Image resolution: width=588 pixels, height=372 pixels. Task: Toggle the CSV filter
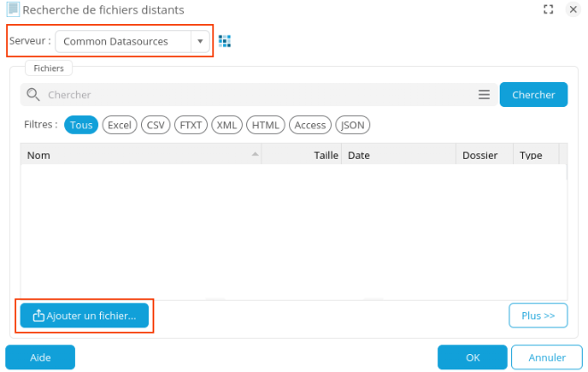pos(156,126)
